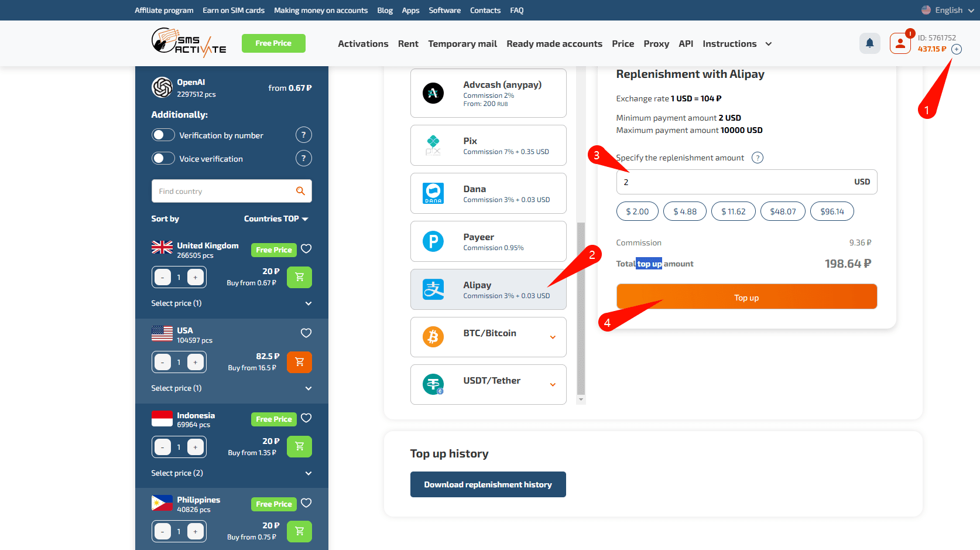Open help icon for replenishment amount
This screenshot has width=980, height=550.
pos(758,158)
